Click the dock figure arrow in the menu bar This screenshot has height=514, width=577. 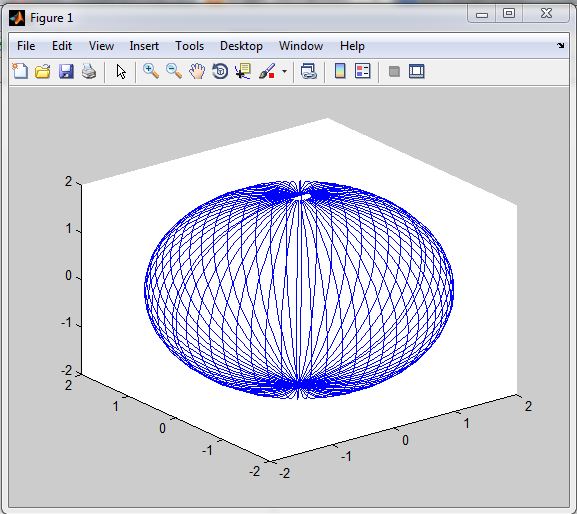(560, 45)
